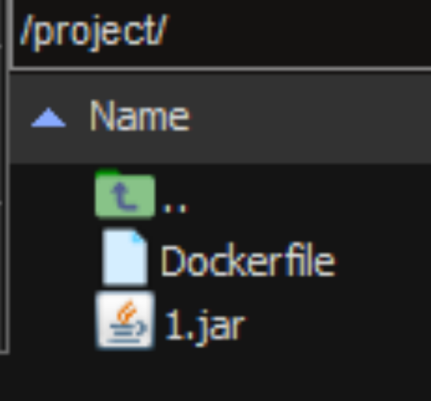The height and width of the screenshot is (401, 431).
Task: Sort files by the Name column header
Action: [140, 116]
